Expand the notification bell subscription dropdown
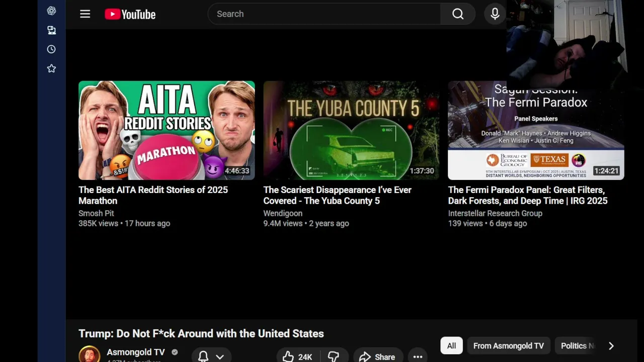This screenshot has width=644, height=362. coord(211,356)
